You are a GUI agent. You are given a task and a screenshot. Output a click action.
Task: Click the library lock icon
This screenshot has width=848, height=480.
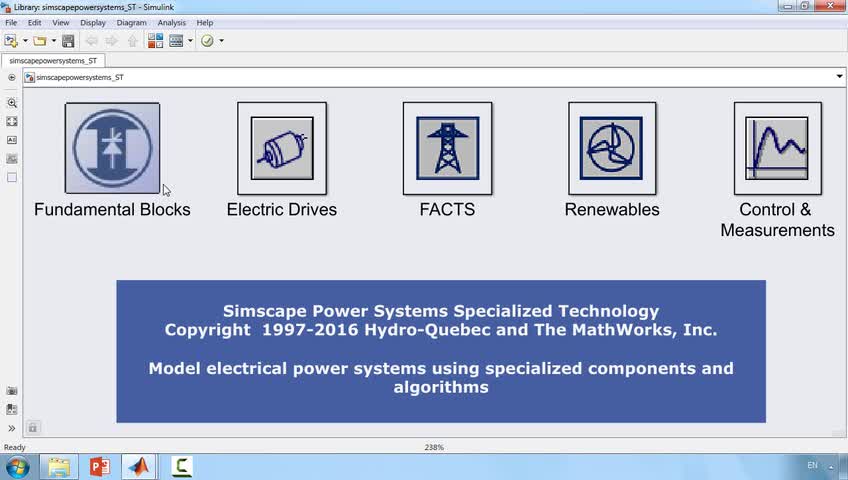click(x=32, y=428)
